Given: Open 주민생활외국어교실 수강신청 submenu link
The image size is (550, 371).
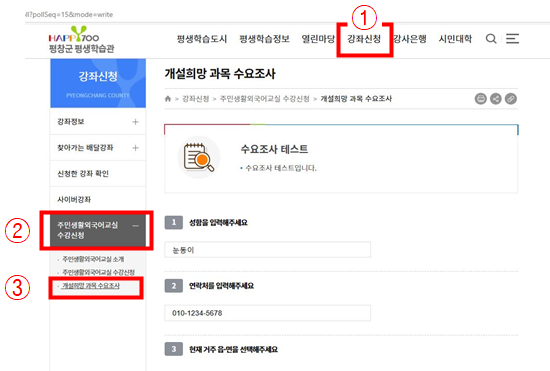Looking at the screenshot, I should (x=98, y=272).
